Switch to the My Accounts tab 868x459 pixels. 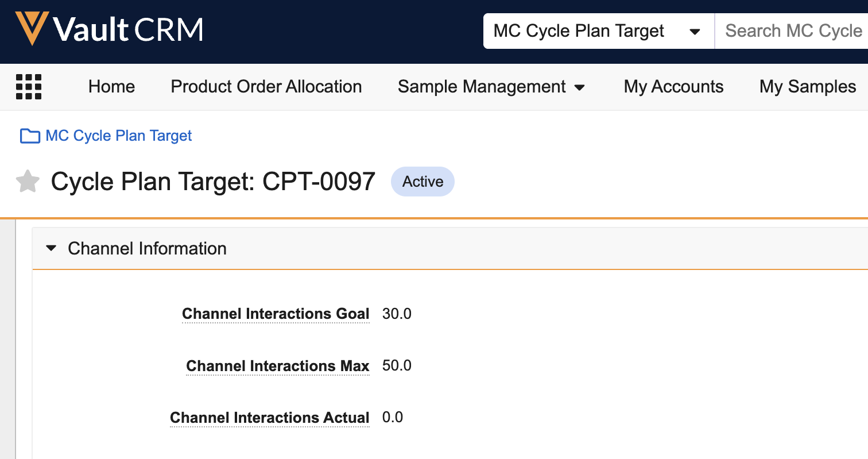[673, 87]
